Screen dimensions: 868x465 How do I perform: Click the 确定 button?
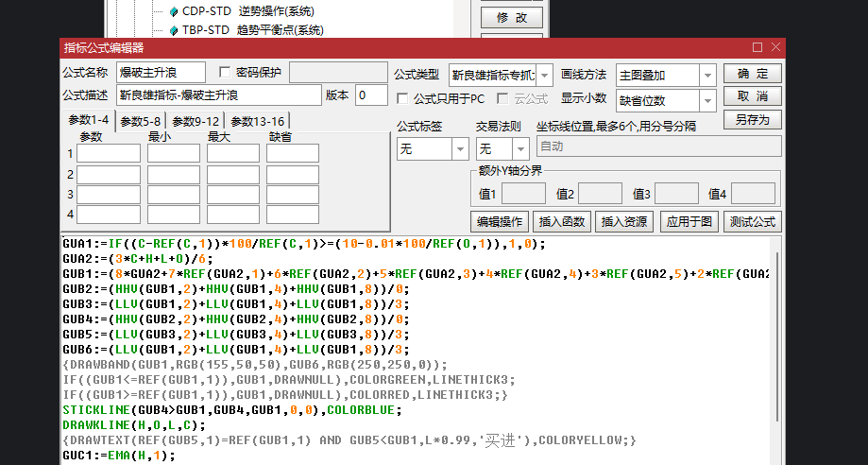coord(752,74)
